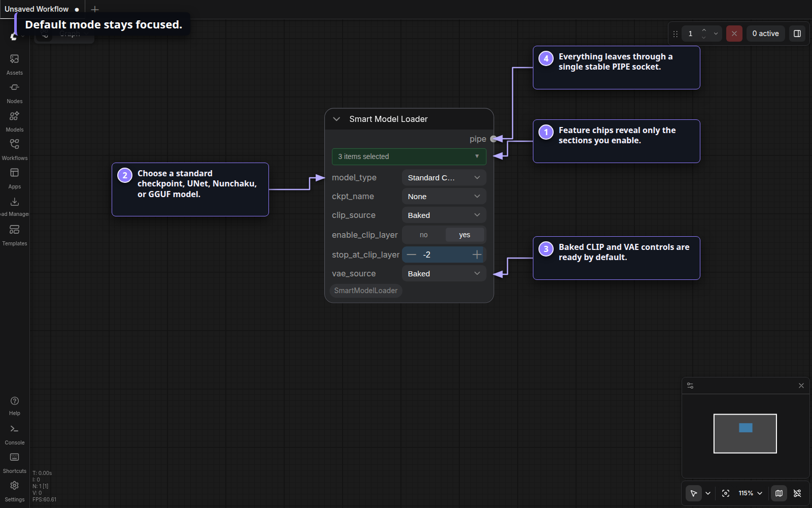Screen dimensions: 812x508
Task: Set enable_clip_layer to yes
Action: click(464, 235)
